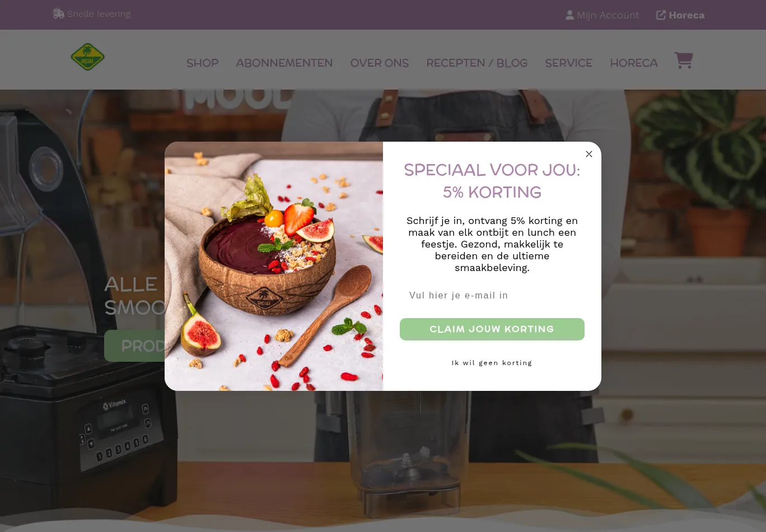Select the SERVICE menu item
The height and width of the screenshot is (532, 766).
[x=568, y=63]
